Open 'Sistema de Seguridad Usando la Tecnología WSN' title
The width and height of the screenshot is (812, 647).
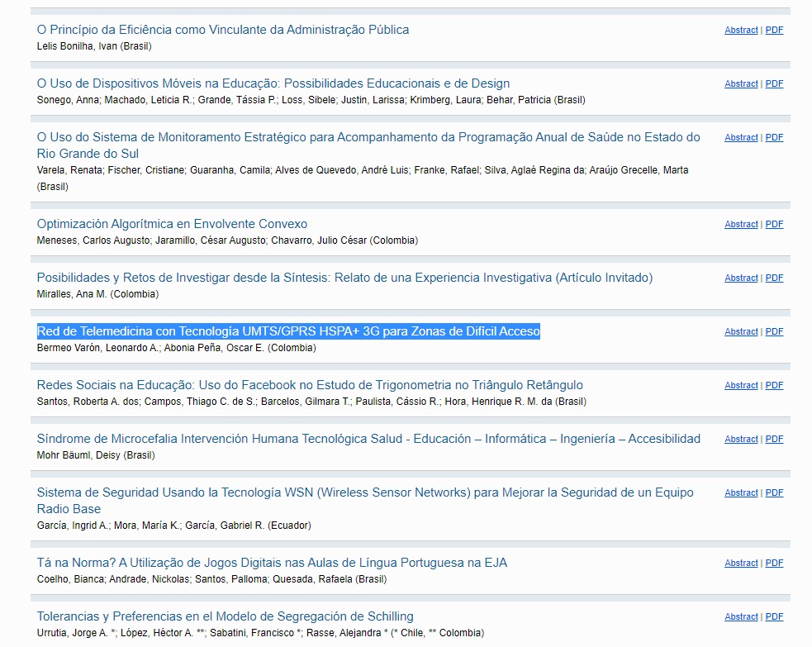coord(364,492)
